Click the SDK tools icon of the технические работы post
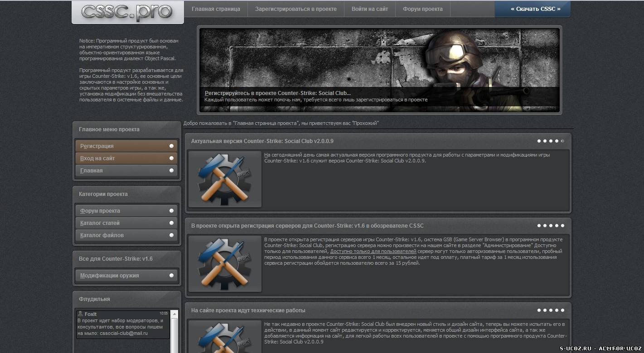644x353 pixels. (x=225, y=337)
